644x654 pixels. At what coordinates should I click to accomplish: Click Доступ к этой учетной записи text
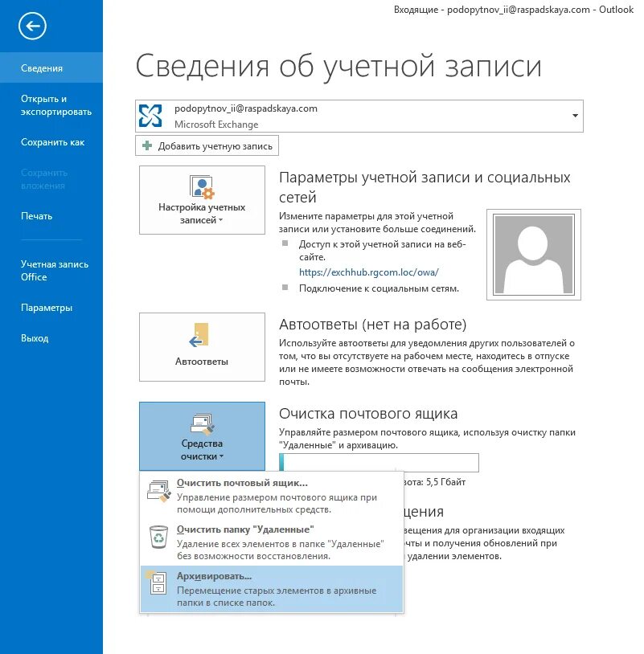(382, 250)
